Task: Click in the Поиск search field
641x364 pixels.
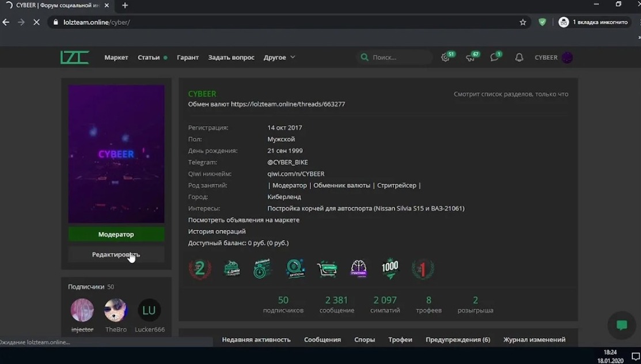Action: [397, 58]
